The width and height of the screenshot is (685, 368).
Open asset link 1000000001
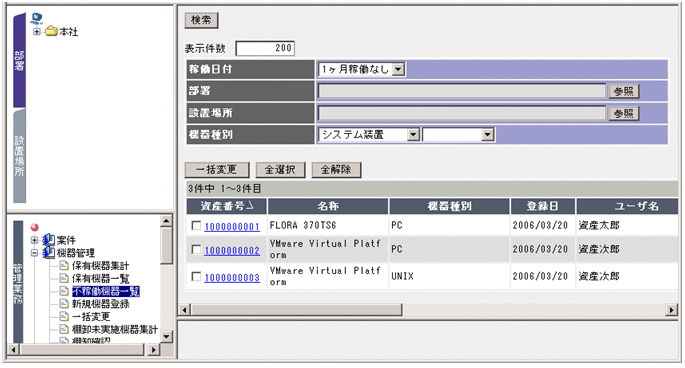232,226
